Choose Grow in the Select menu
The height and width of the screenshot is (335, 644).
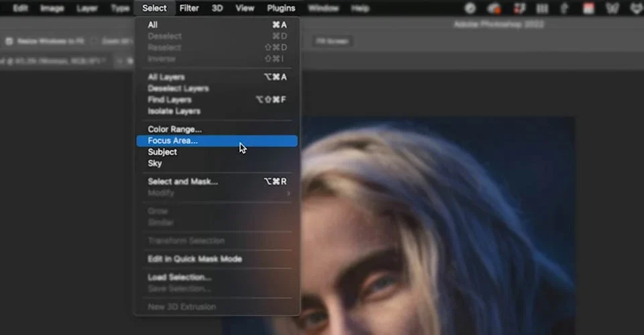coord(217,211)
